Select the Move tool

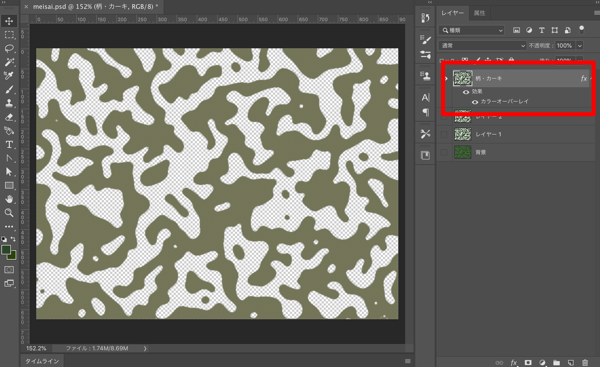[9, 21]
